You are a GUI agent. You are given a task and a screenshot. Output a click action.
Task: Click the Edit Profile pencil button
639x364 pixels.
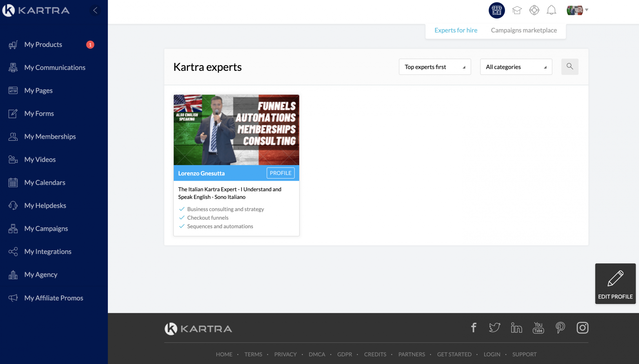[x=615, y=283]
